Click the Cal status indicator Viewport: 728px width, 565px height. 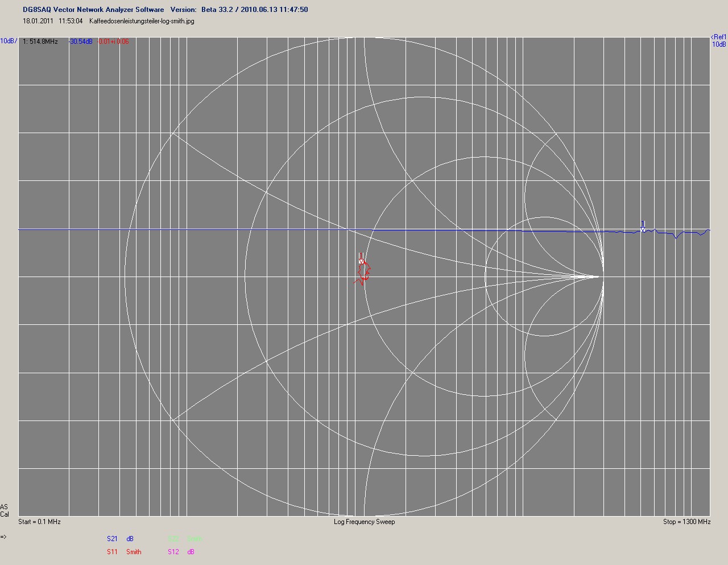coord(5,514)
